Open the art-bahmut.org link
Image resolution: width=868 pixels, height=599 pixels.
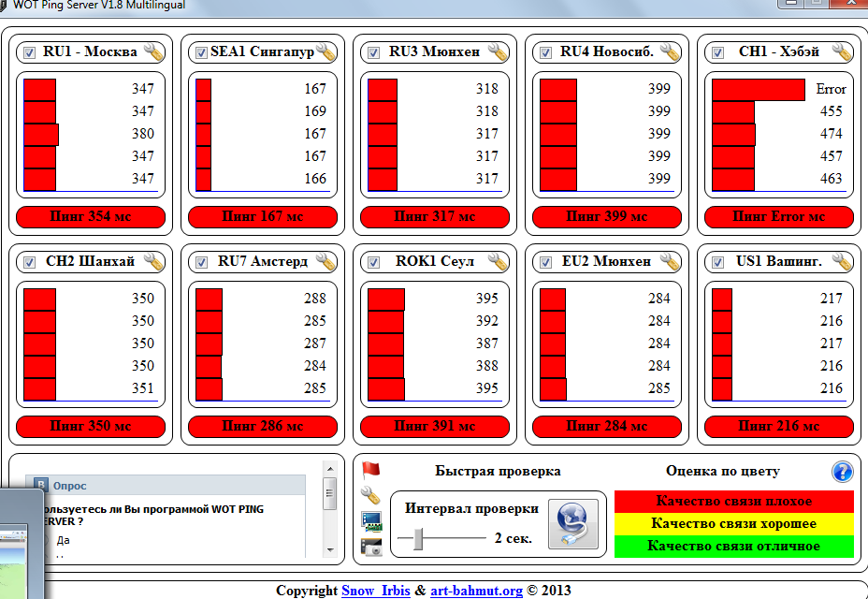[x=477, y=591]
